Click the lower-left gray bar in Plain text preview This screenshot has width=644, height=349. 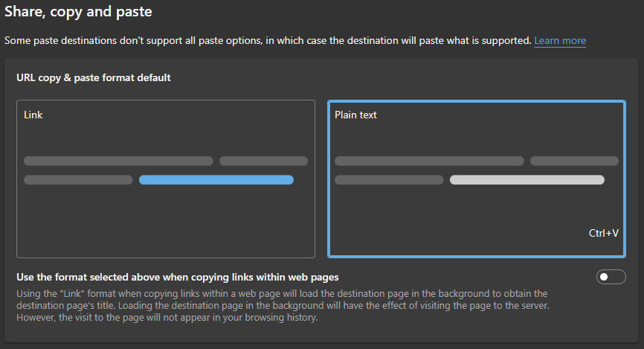point(389,179)
